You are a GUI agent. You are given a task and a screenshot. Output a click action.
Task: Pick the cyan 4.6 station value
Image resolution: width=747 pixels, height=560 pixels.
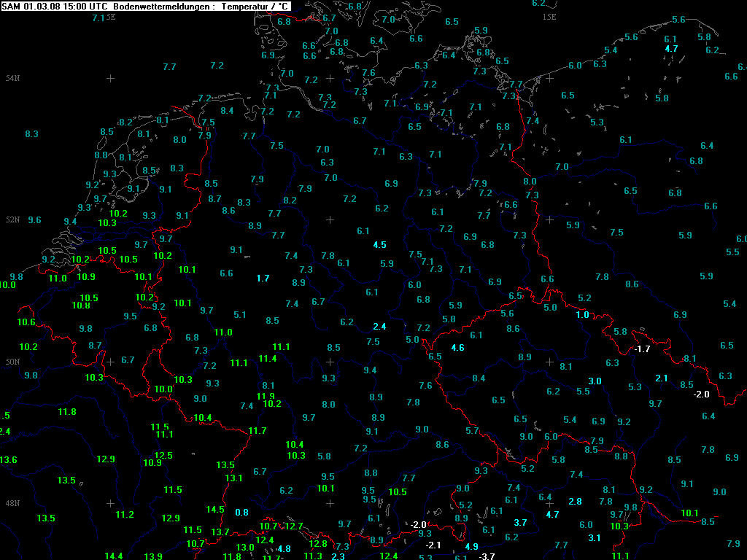pyautogui.click(x=457, y=348)
